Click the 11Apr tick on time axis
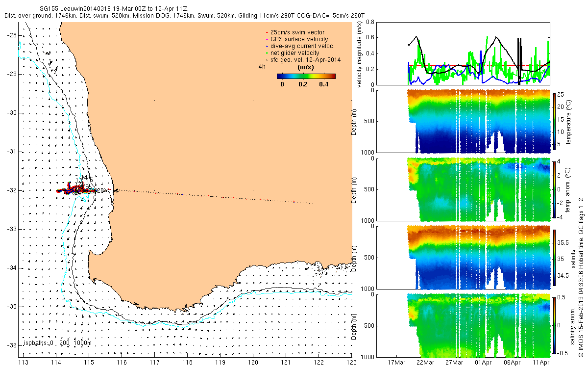588x368 pixels. [541, 363]
